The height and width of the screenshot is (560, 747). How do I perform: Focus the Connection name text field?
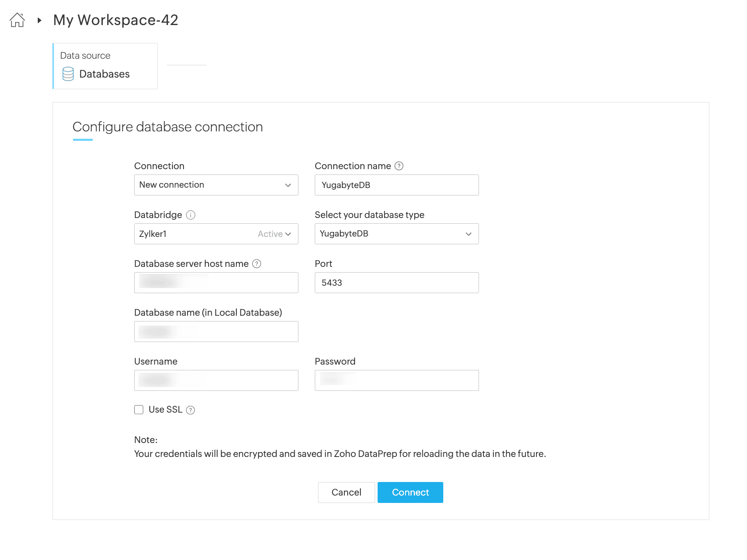[x=396, y=185]
